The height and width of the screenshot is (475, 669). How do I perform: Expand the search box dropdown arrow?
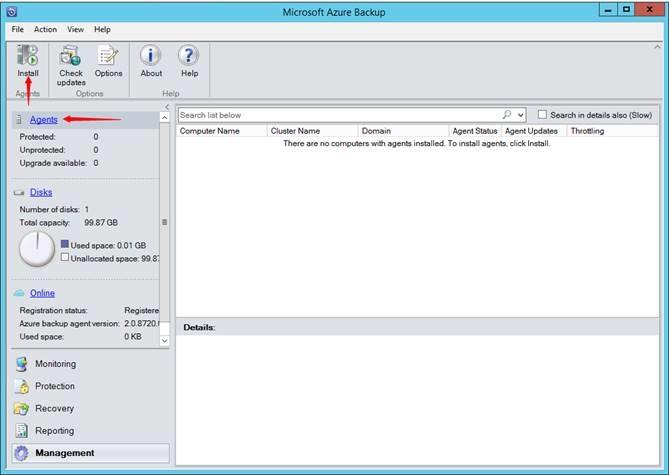point(521,115)
